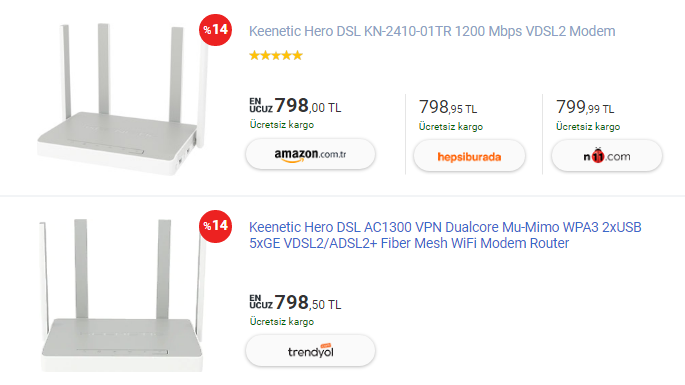Click the 798,00 TL cheapest price
The width and height of the screenshot is (685, 385).
point(308,106)
